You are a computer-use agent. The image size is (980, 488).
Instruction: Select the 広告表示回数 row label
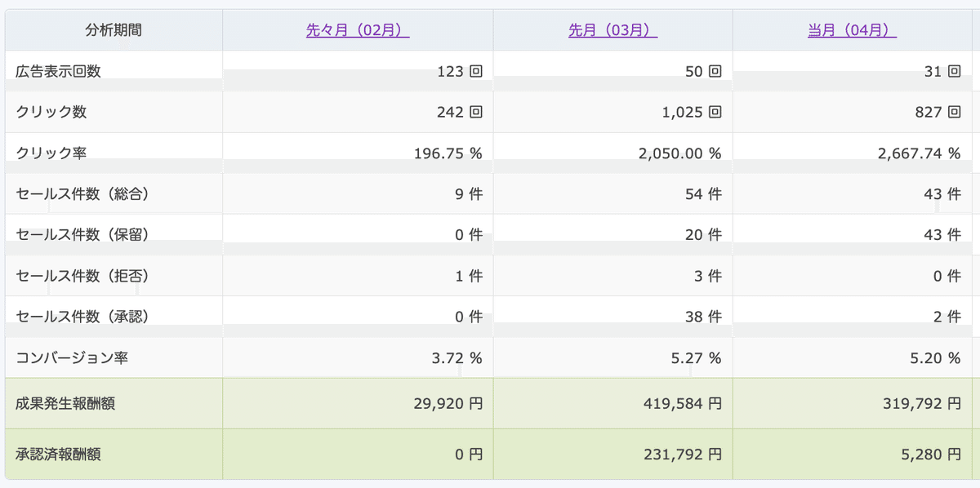(59, 71)
